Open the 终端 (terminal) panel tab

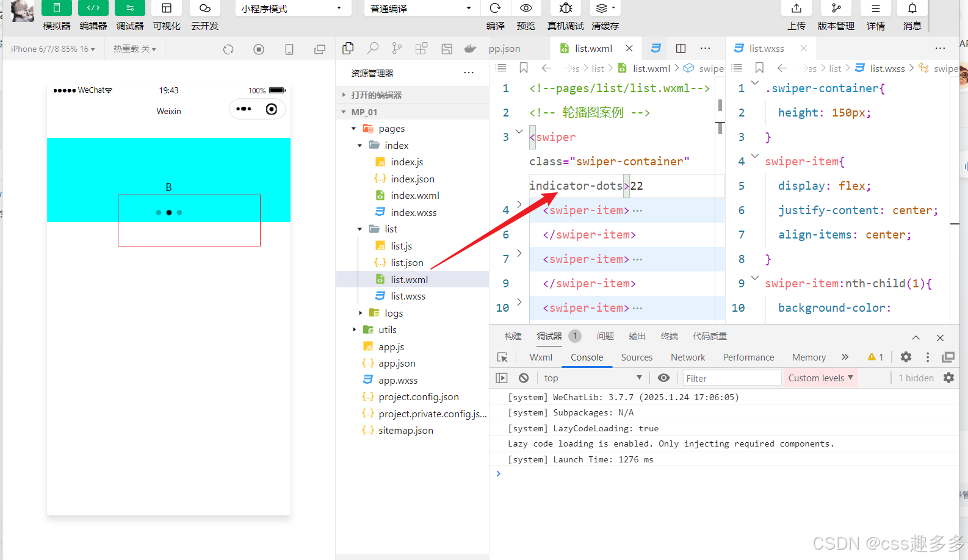click(x=670, y=336)
